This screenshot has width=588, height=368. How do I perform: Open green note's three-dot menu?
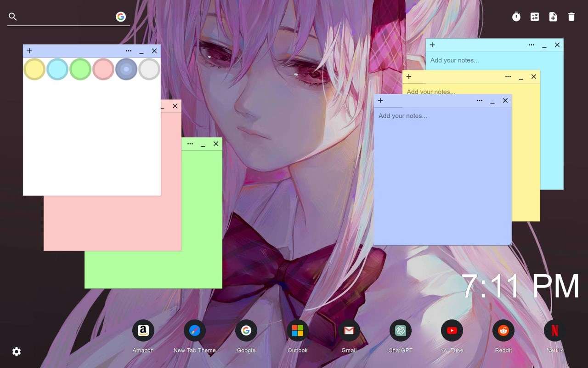(x=190, y=144)
